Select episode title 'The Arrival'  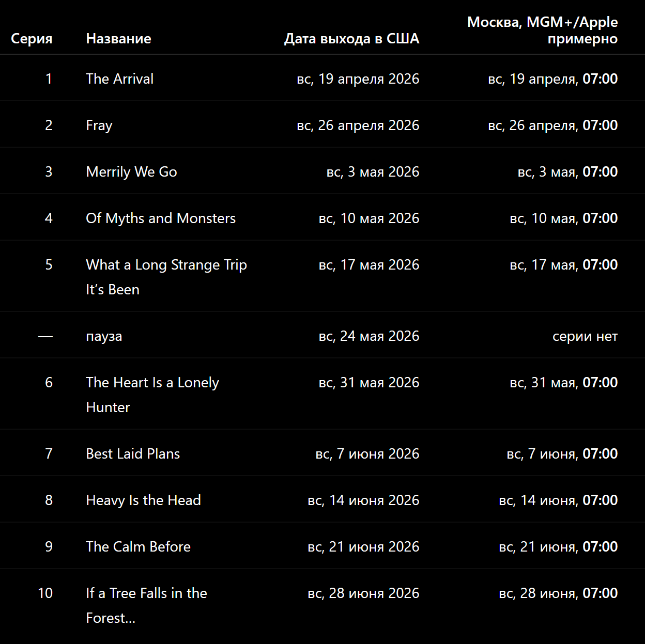pyautogui.click(x=119, y=78)
